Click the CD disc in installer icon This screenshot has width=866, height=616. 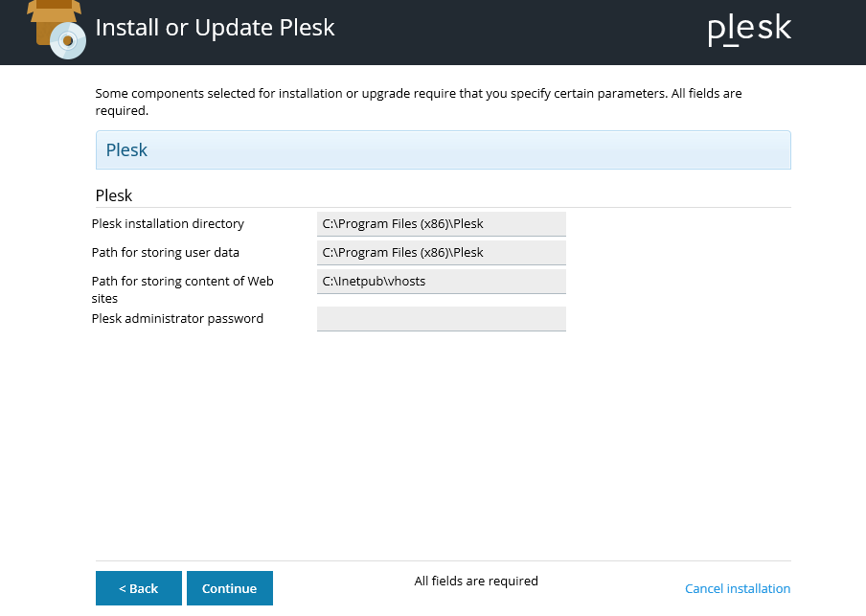pyautogui.click(x=68, y=40)
